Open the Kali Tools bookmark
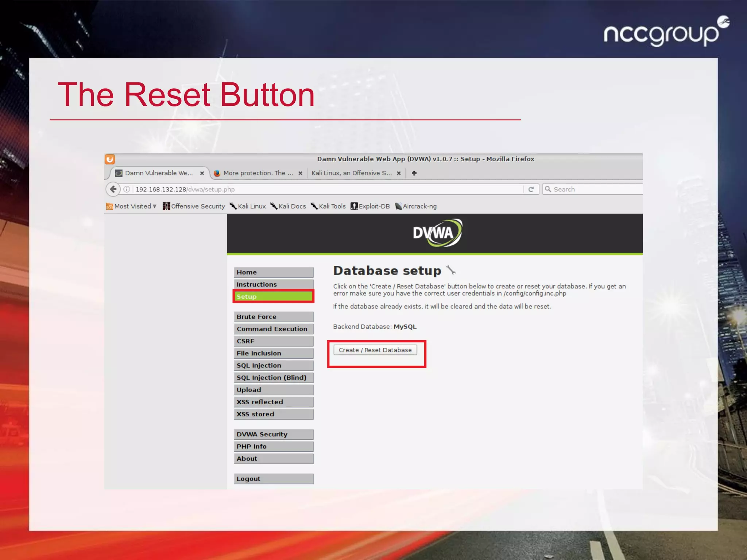 click(x=328, y=206)
